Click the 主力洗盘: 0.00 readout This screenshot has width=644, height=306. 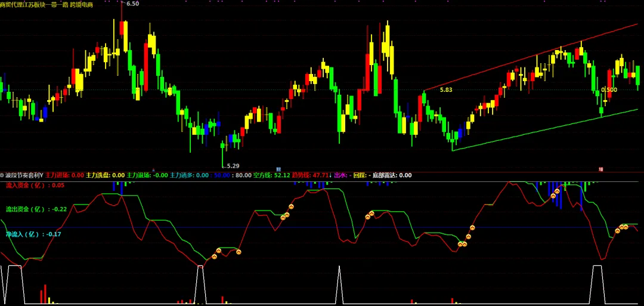point(105,175)
